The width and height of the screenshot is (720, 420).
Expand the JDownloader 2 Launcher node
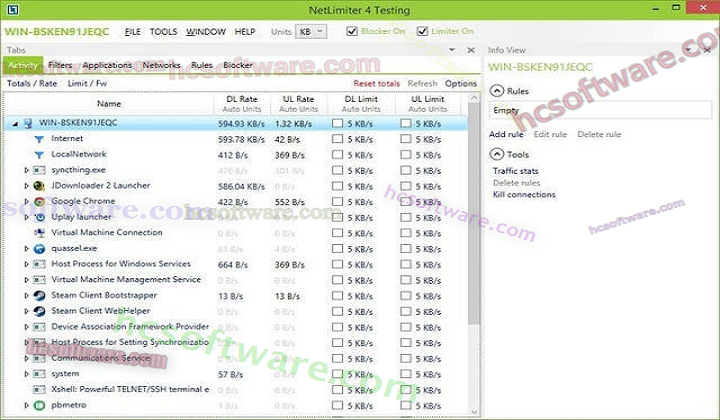tap(27, 186)
